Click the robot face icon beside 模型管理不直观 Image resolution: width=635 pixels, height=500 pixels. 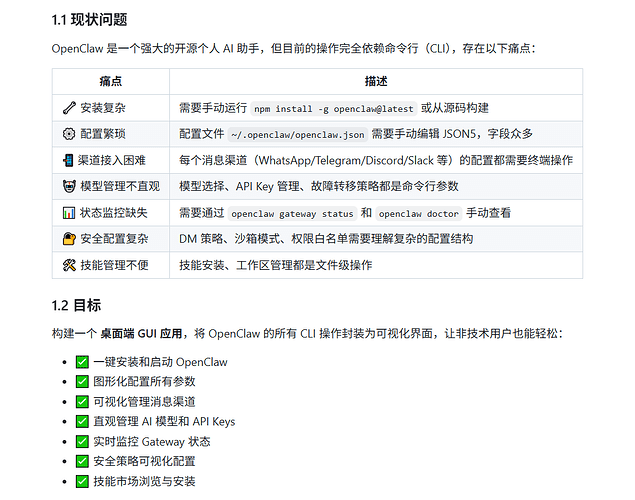(x=69, y=186)
